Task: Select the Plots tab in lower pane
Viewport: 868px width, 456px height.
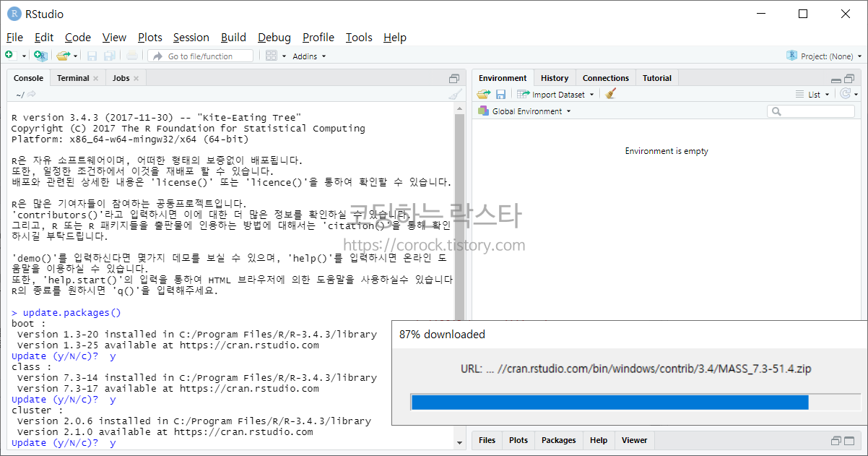Action: (x=518, y=440)
